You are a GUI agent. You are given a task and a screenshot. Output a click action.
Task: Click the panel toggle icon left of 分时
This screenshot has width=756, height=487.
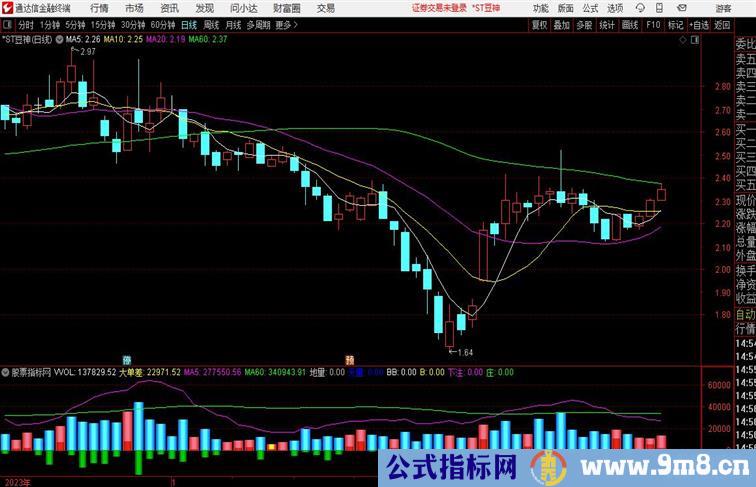[7, 24]
